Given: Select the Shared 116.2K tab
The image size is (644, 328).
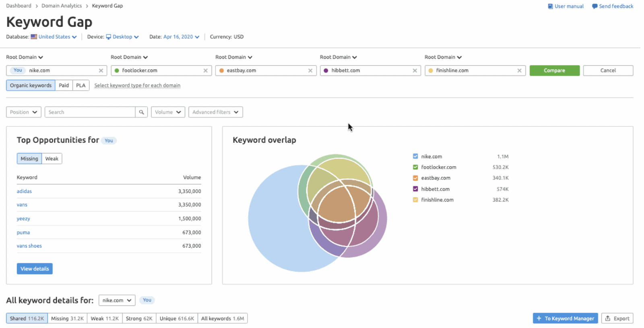Looking at the screenshot, I should click(x=27, y=318).
